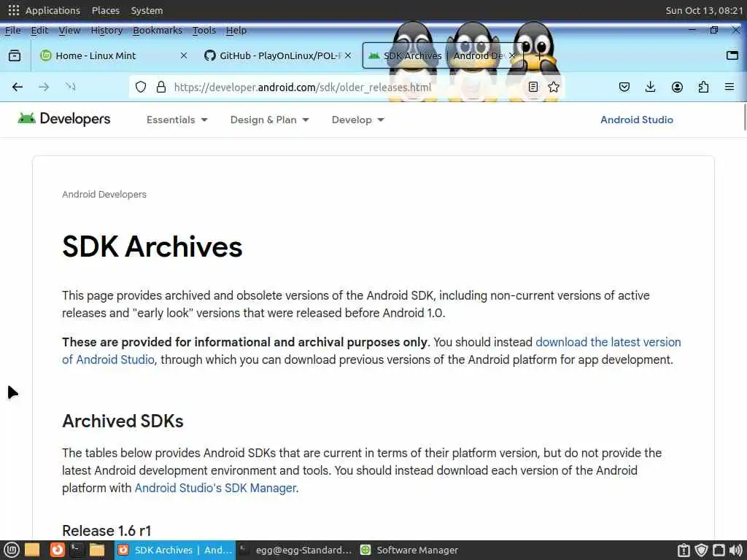This screenshot has height=560, width=747.
Task: Open the shield tray icon
Action: coord(701,550)
